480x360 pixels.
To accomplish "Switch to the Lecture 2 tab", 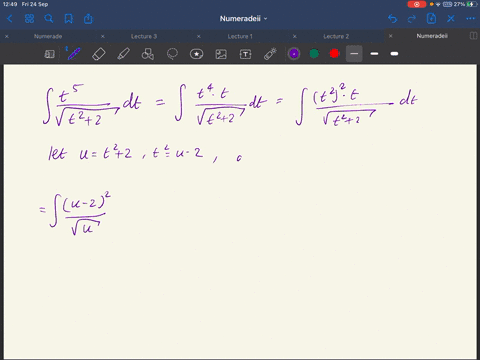I will pyautogui.click(x=336, y=36).
